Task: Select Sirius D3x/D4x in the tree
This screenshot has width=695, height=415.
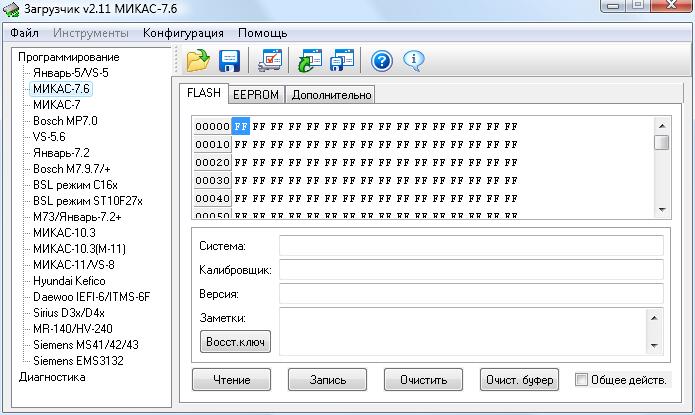Action: pos(69,313)
